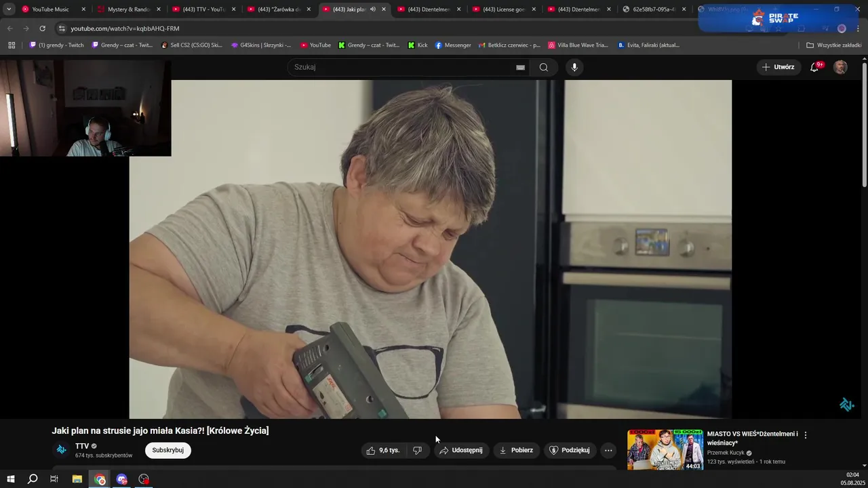Open the YouTube account avatar menu
868x488 pixels.
click(840, 67)
